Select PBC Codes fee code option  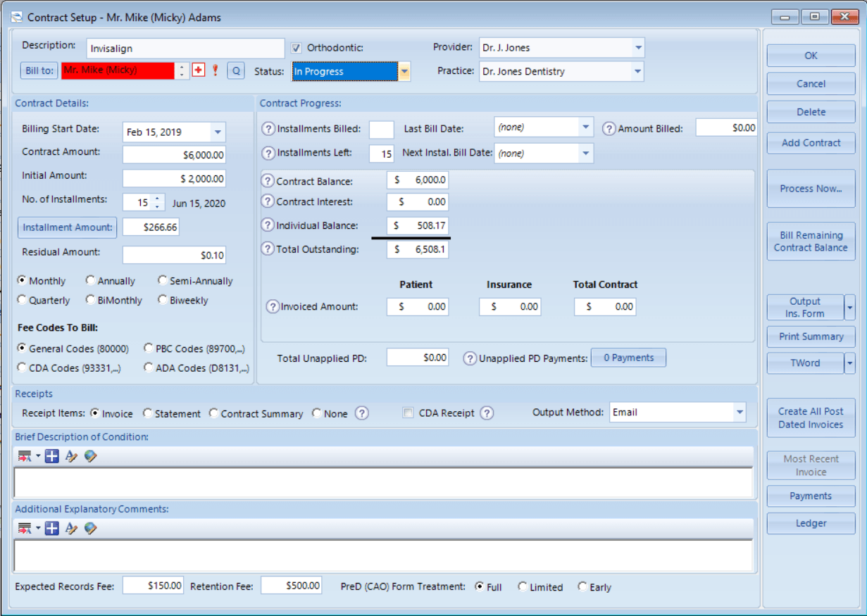coord(149,348)
